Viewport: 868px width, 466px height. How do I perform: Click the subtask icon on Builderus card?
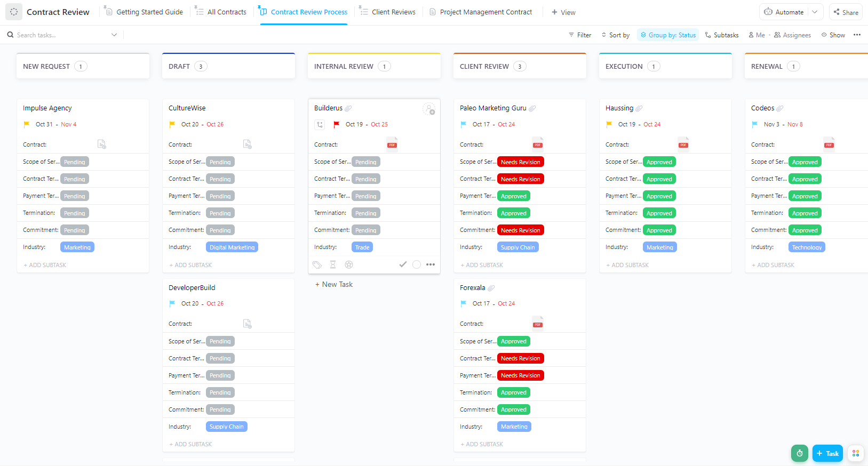320,125
